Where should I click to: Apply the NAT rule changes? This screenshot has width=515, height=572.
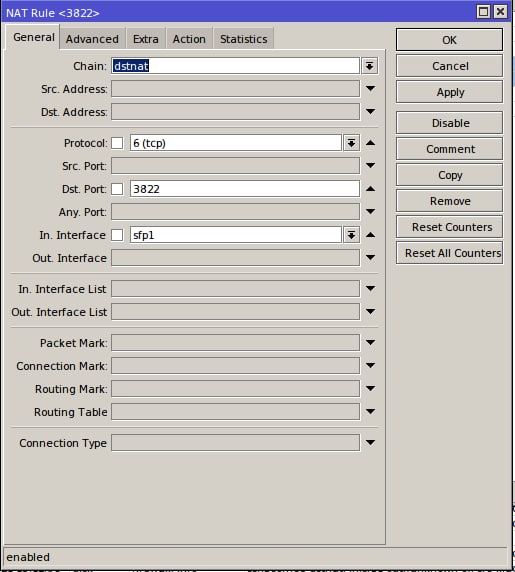(449, 92)
